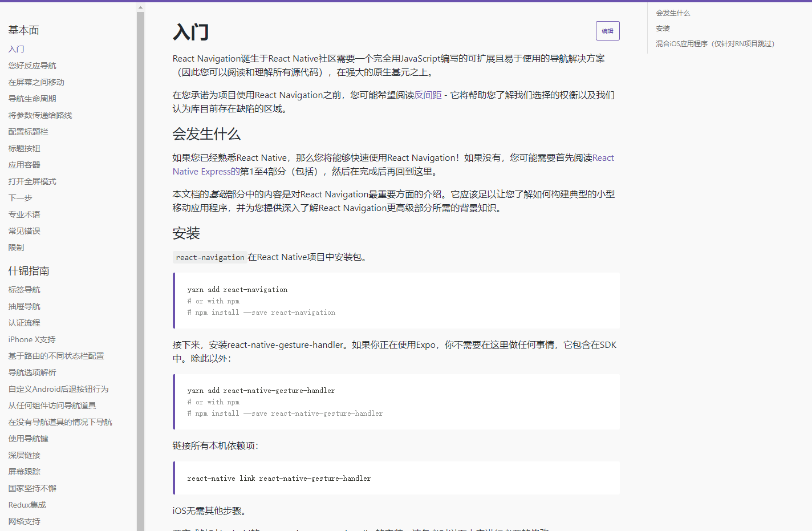Open 您好反应导航 from the sidebar

[x=32, y=65]
